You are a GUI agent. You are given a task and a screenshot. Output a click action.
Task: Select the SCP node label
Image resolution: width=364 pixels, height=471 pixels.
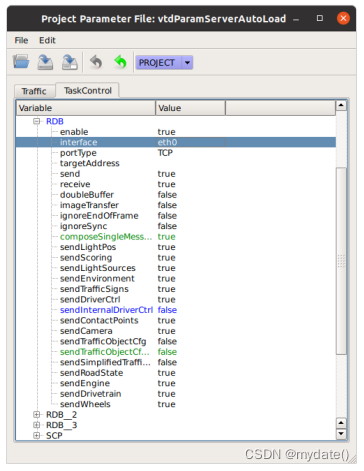click(x=54, y=436)
